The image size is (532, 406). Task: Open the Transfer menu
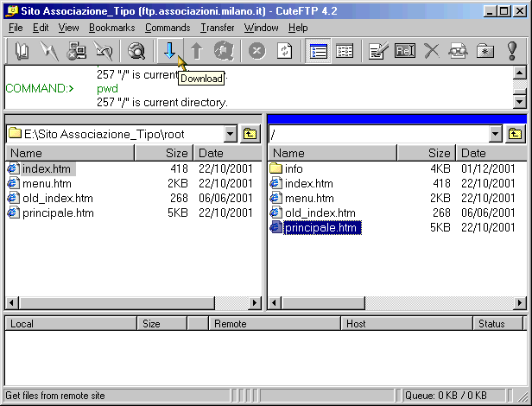pyautogui.click(x=217, y=28)
